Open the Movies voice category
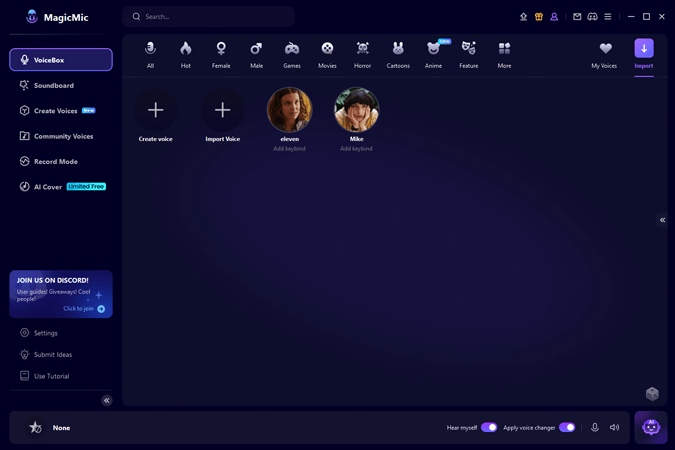 coord(327,54)
